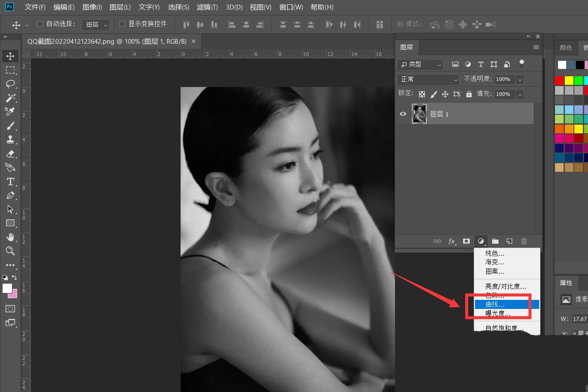Open the 类型 layer filter dropdown
Viewport: 588px width, 392px height.
pyautogui.click(x=420, y=64)
